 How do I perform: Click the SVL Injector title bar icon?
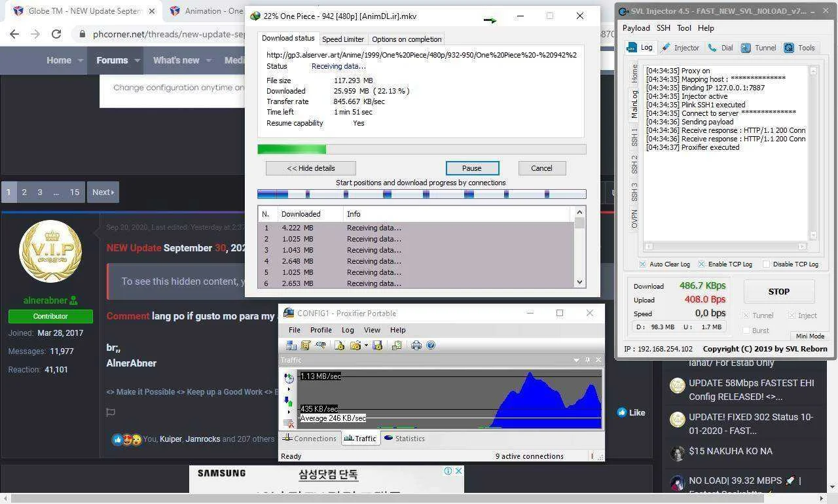pyautogui.click(x=624, y=11)
